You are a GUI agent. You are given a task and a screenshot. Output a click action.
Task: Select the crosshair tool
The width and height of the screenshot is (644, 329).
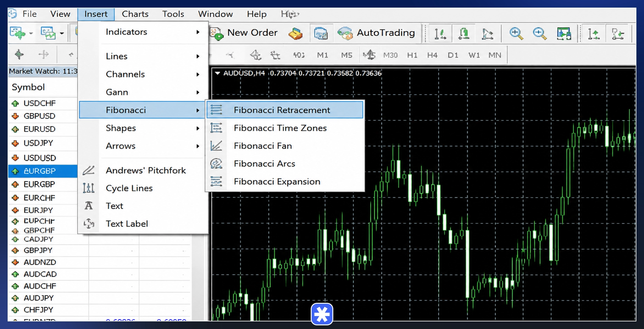43,55
